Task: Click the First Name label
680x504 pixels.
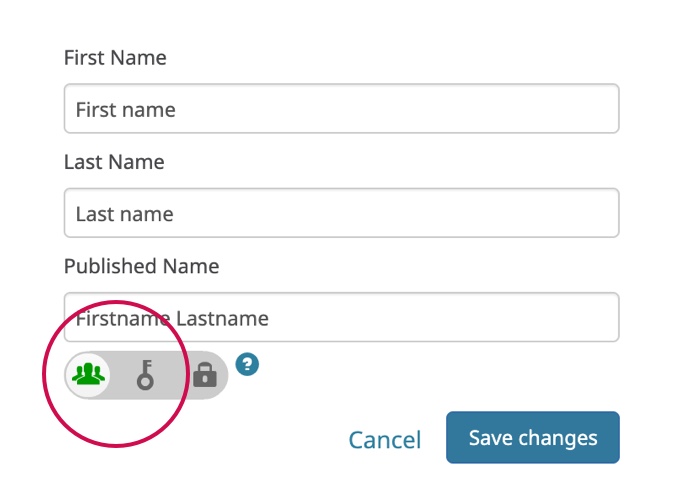Action: click(x=115, y=58)
